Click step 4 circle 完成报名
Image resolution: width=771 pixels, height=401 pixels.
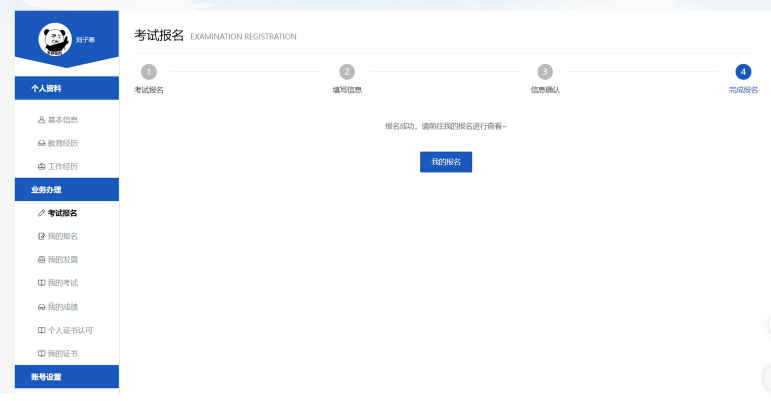click(x=743, y=72)
